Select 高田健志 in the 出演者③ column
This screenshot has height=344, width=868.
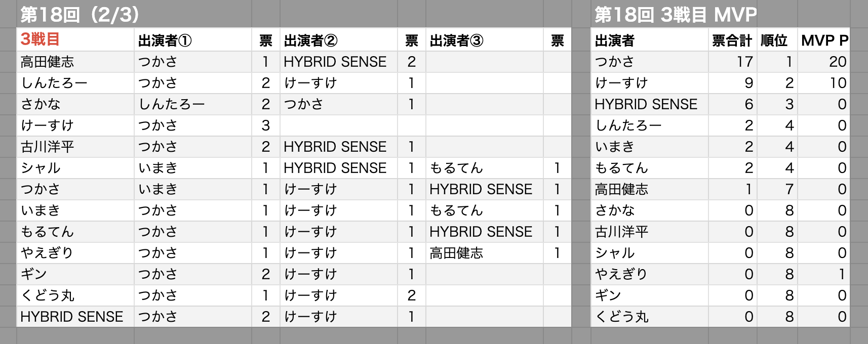click(x=456, y=253)
